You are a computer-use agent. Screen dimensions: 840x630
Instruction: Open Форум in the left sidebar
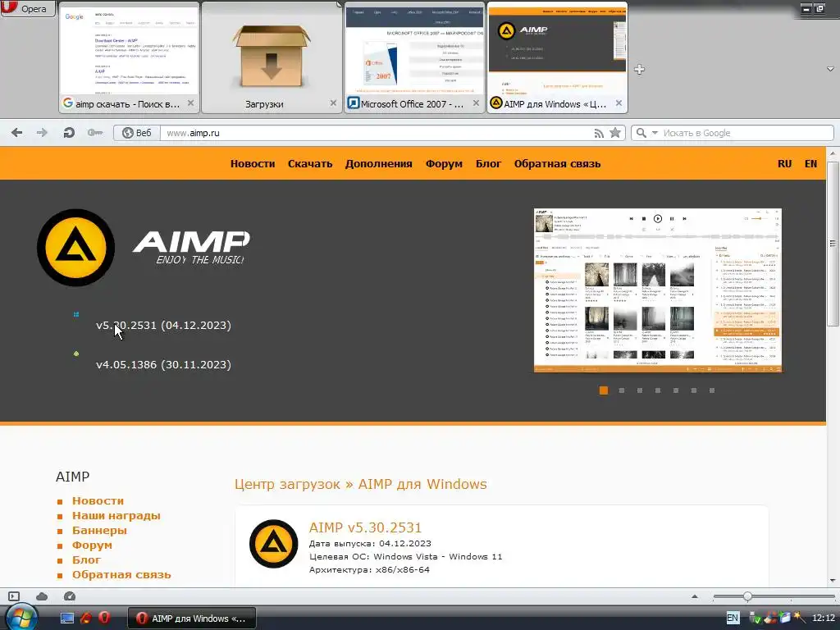tap(92, 546)
